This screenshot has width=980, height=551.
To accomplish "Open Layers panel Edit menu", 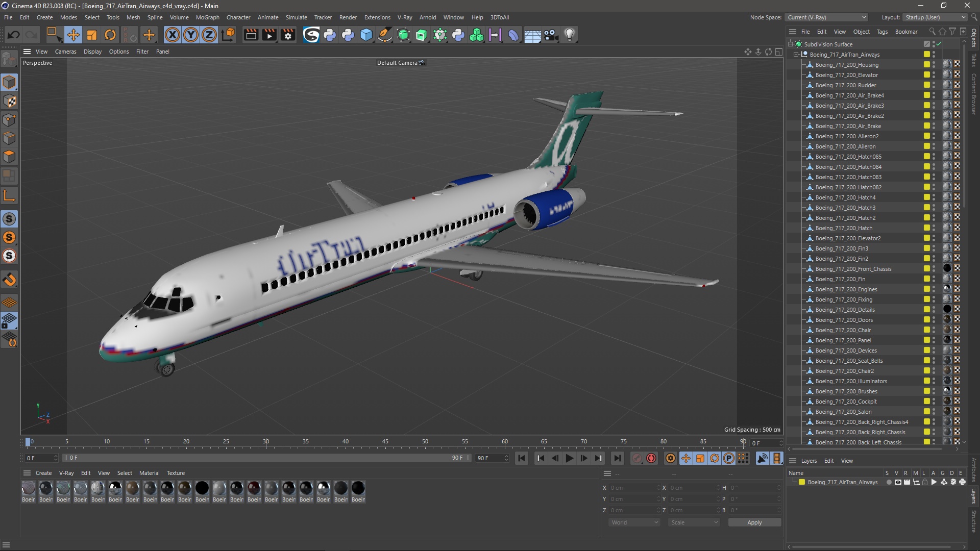I will (829, 461).
